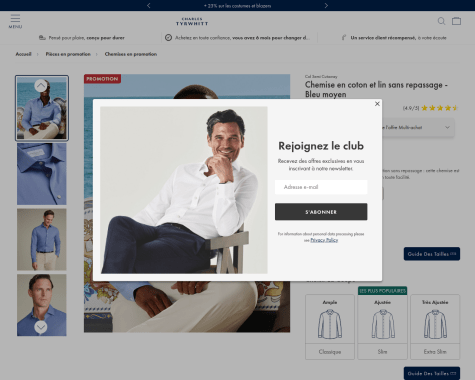Viewport: 475px width, 380px height.
Task: Select the Très Ajustée Extra Slim fit
Action: (x=435, y=327)
